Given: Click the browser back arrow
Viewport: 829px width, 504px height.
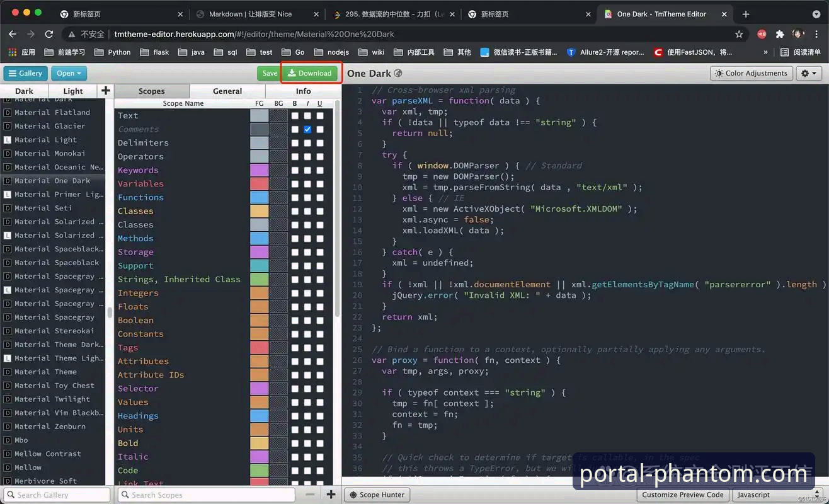Looking at the screenshot, I should coord(12,34).
